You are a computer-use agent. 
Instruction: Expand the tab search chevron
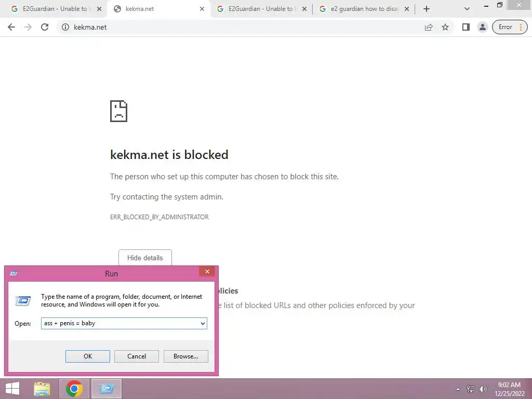tap(467, 9)
